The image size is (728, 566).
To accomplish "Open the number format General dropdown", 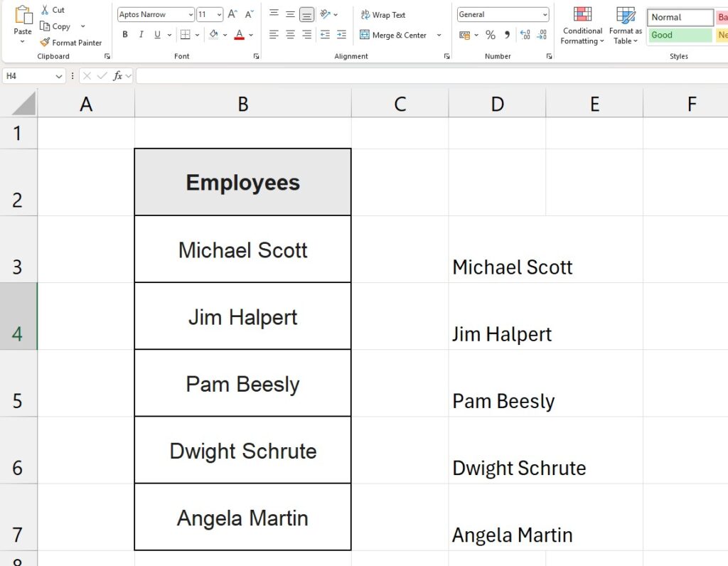I will [545, 14].
